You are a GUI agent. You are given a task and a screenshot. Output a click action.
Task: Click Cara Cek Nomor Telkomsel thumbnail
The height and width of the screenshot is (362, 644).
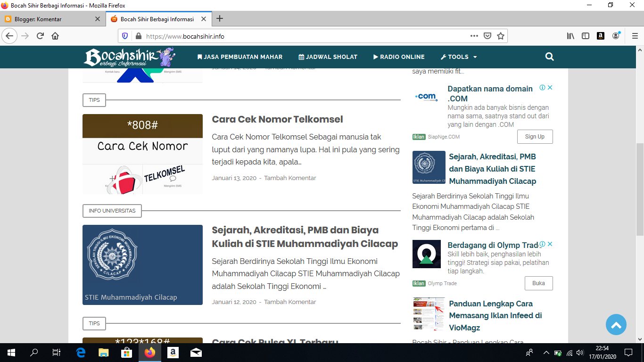pos(142,154)
